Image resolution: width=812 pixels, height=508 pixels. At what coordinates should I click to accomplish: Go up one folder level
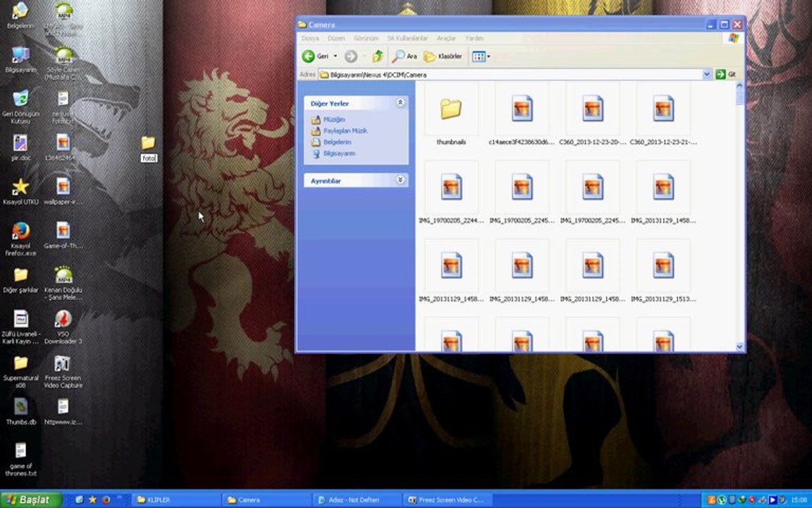[378, 56]
